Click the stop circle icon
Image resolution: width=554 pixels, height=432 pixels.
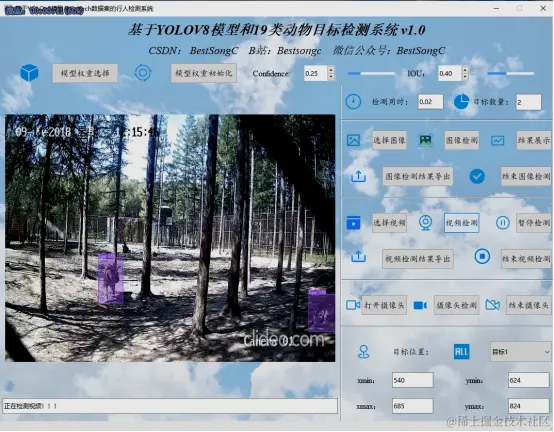point(482,256)
